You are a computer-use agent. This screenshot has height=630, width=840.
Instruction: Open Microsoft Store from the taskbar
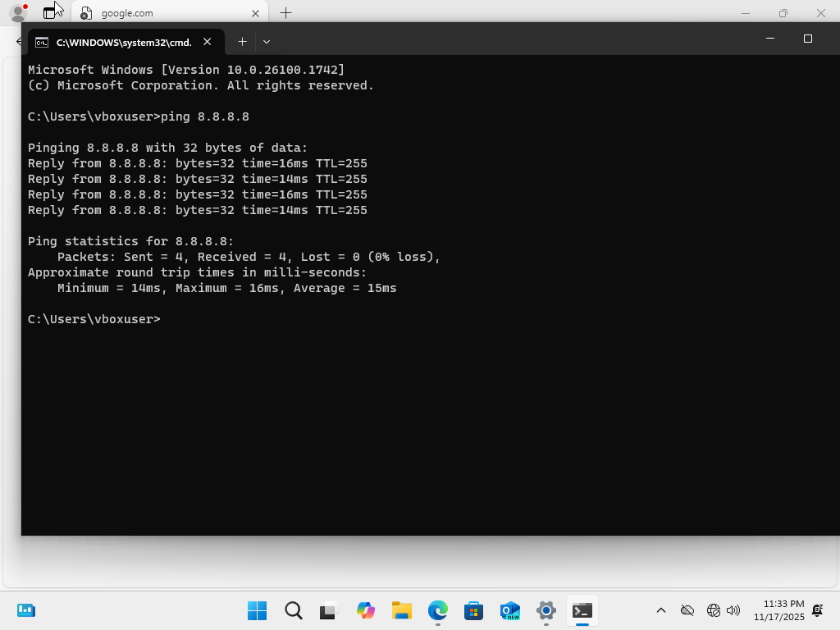[x=473, y=610]
